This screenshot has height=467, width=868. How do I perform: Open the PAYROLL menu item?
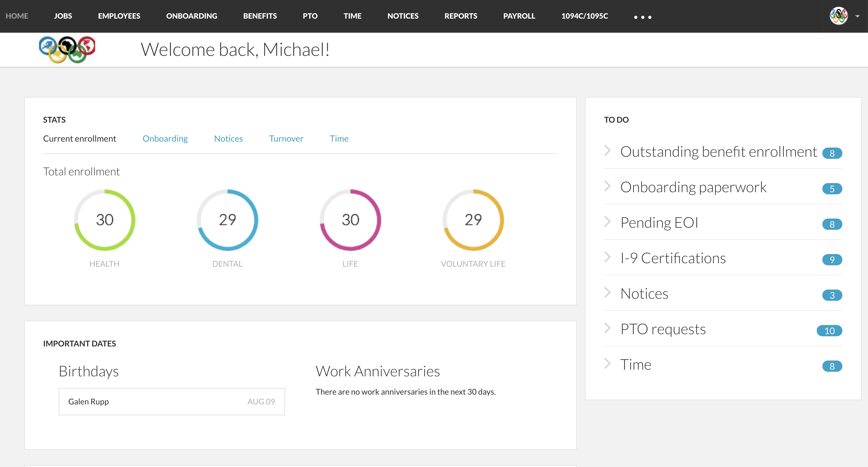(519, 16)
